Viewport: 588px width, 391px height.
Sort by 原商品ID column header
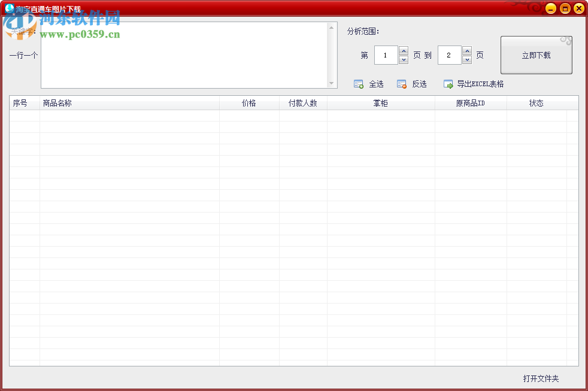[471, 103]
